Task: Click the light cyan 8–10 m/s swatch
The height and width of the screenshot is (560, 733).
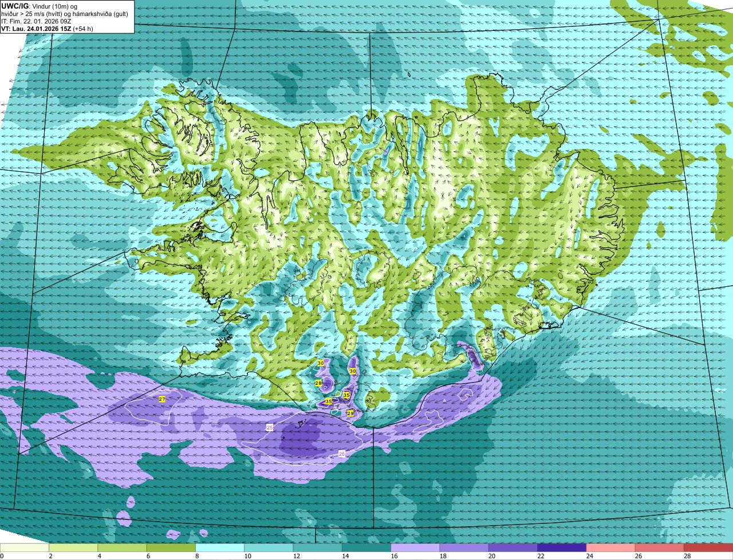Action: 220,547
